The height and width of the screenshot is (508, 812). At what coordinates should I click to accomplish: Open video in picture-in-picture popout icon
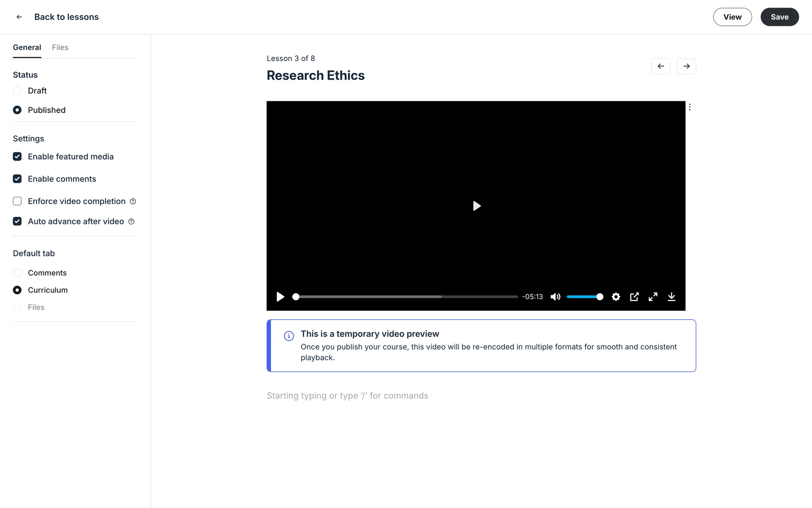(634, 297)
